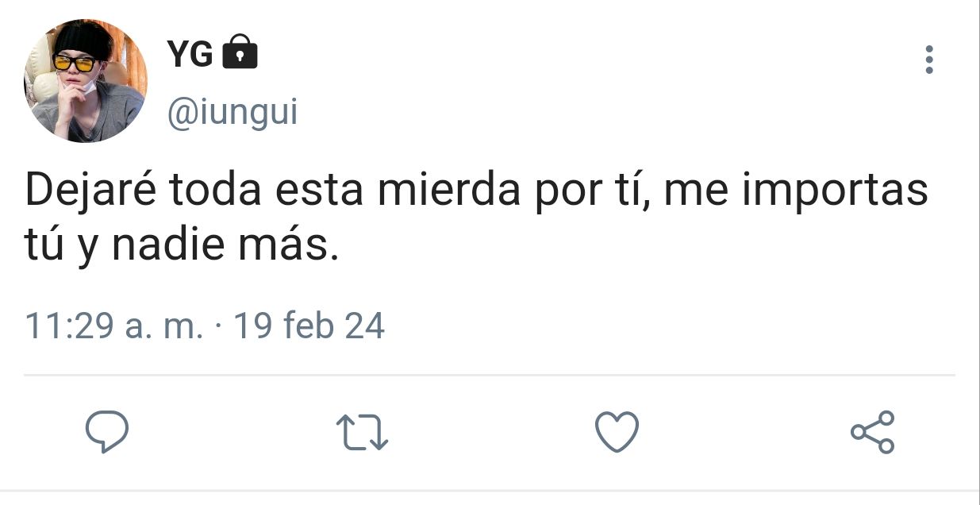Open YG's circular profile picture
The image size is (980, 505).
click(86, 80)
